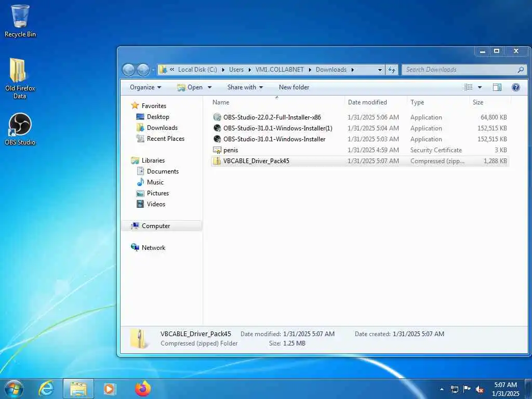Sort by the Size column header
532x399 pixels.
[x=478, y=102]
